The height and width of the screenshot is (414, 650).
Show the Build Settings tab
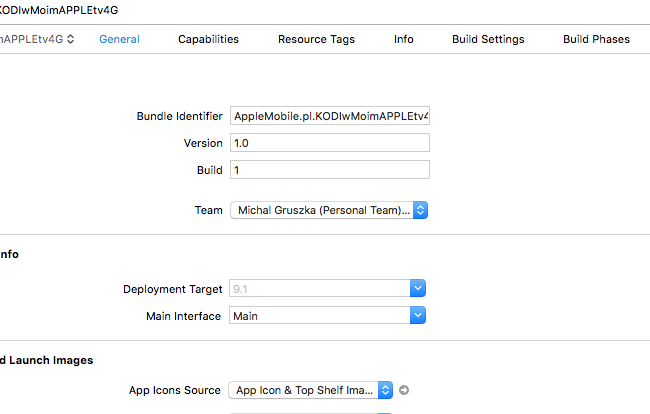click(488, 40)
